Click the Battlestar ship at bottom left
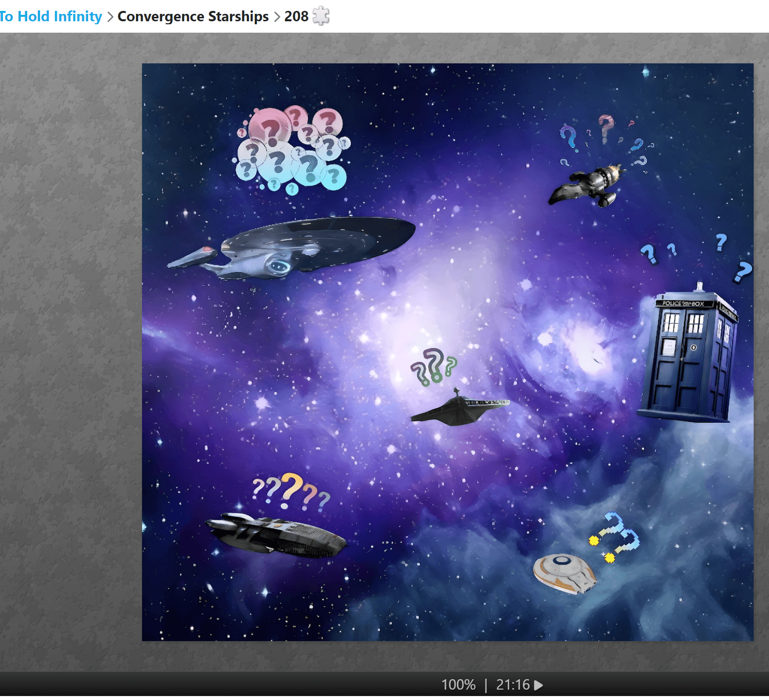Image resolution: width=769 pixels, height=700 pixels. (x=277, y=535)
